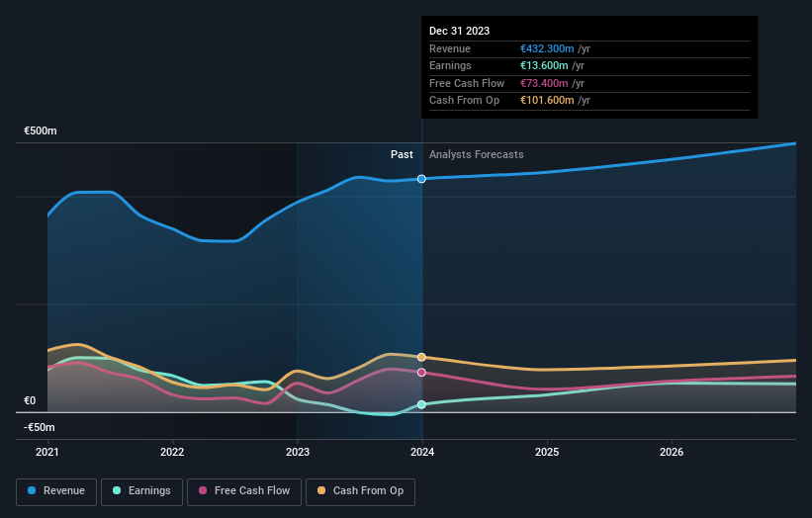
Task: Click the blue Revenue data point marker
Action: 421,179
